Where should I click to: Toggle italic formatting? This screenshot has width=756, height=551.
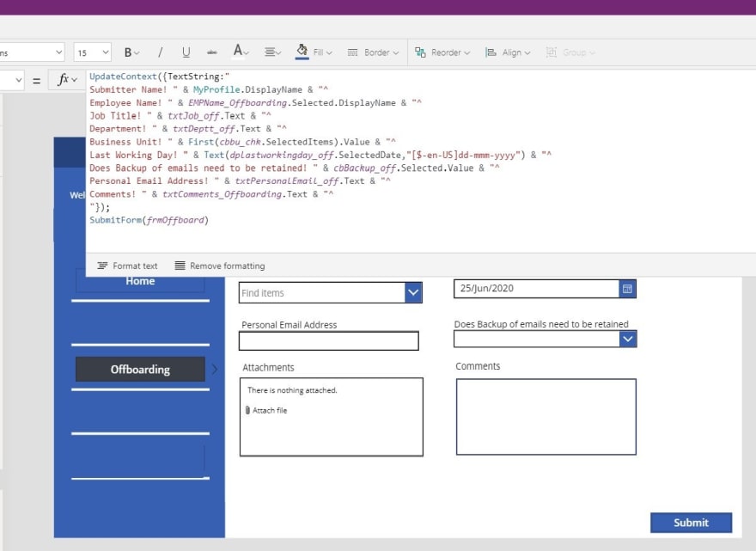click(160, 52)
